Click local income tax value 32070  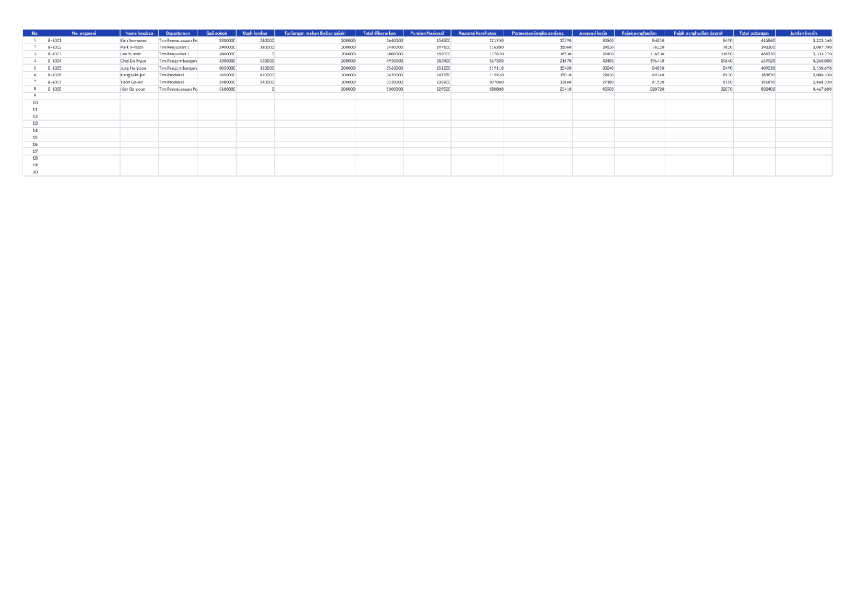[x=699, y=89]
